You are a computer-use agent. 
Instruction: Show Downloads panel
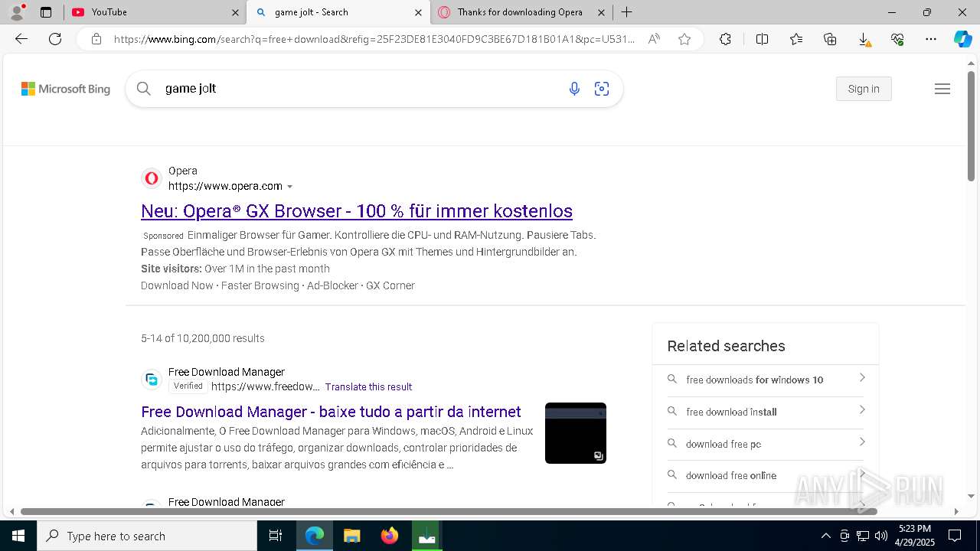point(864,39)
